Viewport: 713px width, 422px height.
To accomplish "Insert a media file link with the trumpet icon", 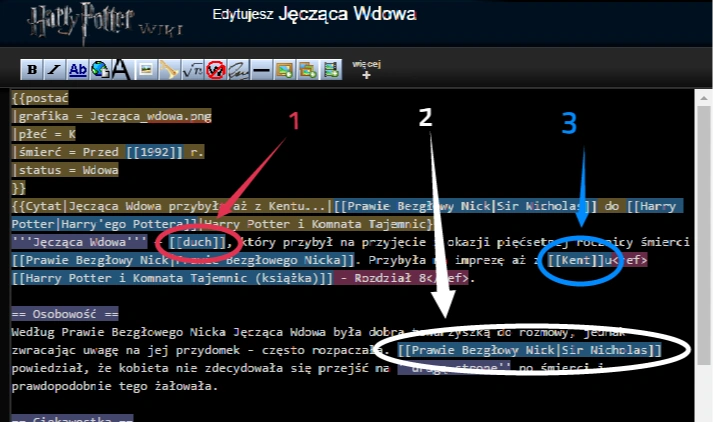I will coord(169,70).
